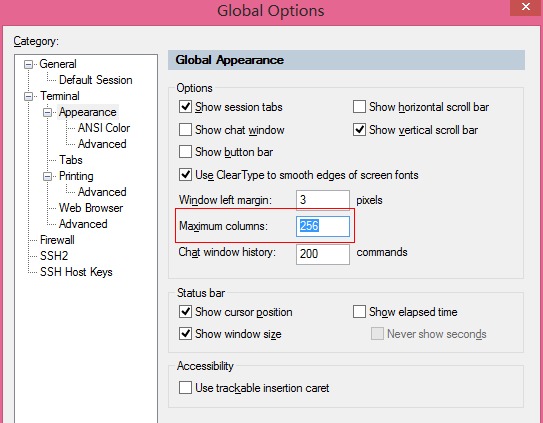
Task: Click the Maximum columns input field
Action: tap(323, 226)
